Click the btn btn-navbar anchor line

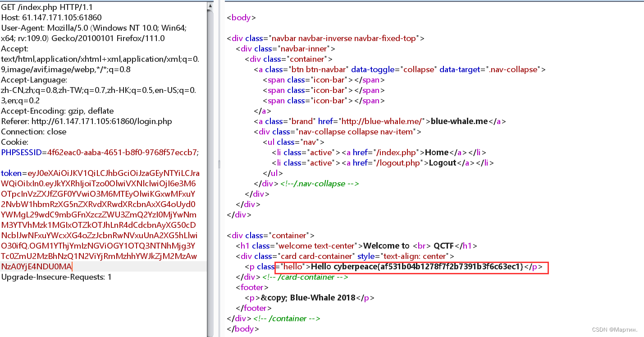point(400,69)
